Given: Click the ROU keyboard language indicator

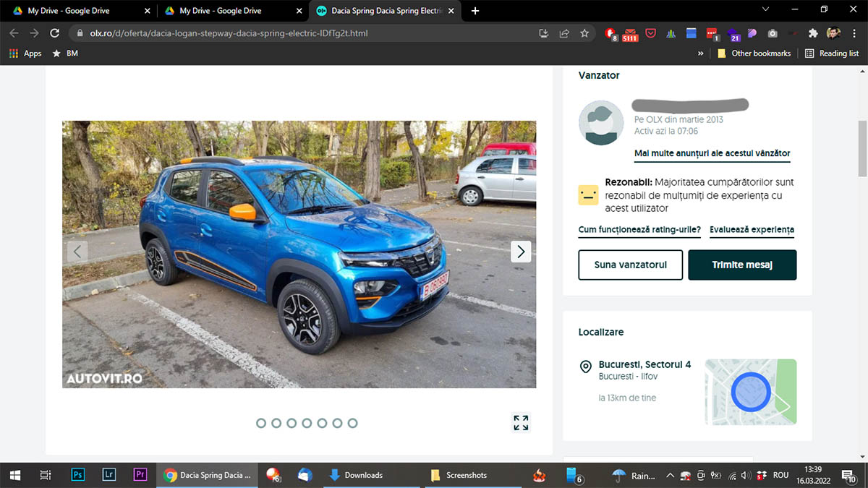Looking at the screenshot, I should point(780,475).
